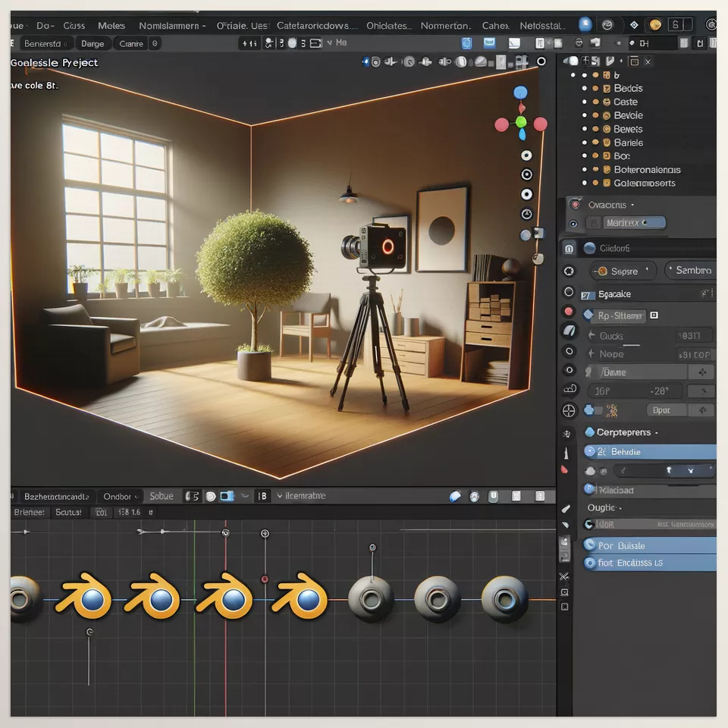Toggle the orange dot in the Bariele row
Image resolution: width=728 pixels, height=728 pixels.
point(595,143)
